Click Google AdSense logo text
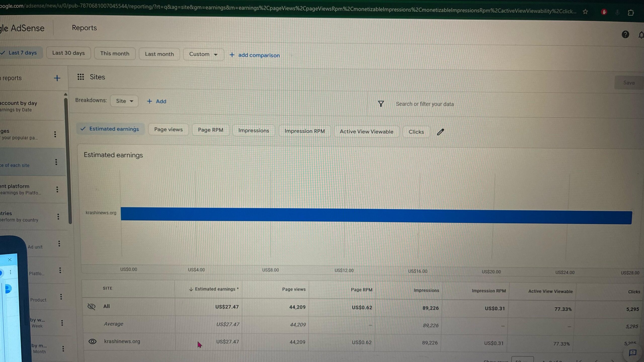644x362 pixels. [x=22, y=28]
